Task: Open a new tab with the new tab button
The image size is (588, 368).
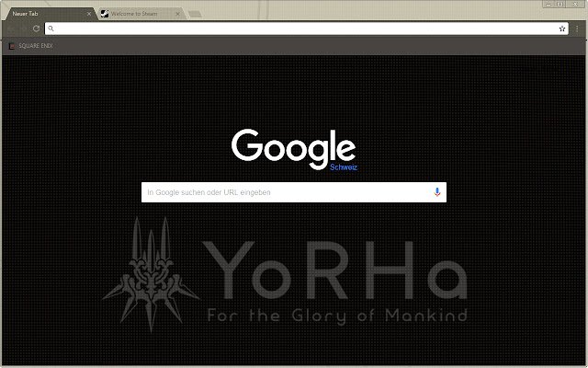Action: point(195,15)
